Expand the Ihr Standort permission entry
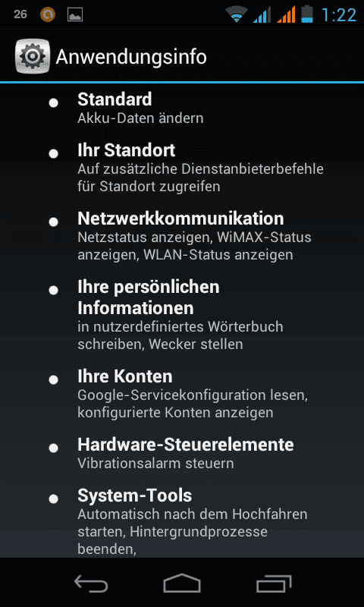 [182, 168]
